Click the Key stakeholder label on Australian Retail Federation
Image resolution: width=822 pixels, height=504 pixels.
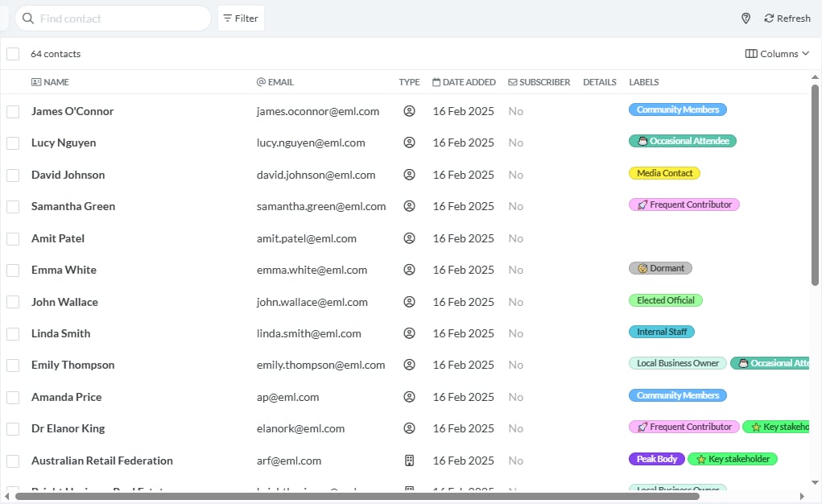(733, 459)
